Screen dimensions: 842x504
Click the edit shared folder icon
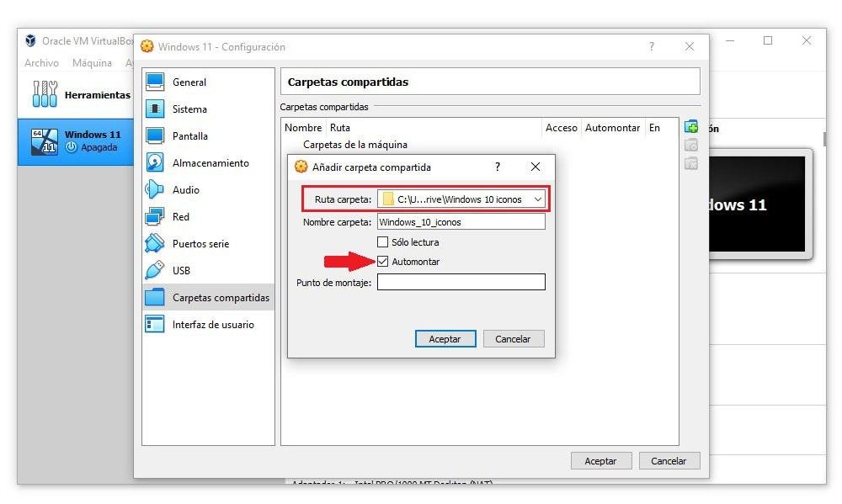pos(691,145)
